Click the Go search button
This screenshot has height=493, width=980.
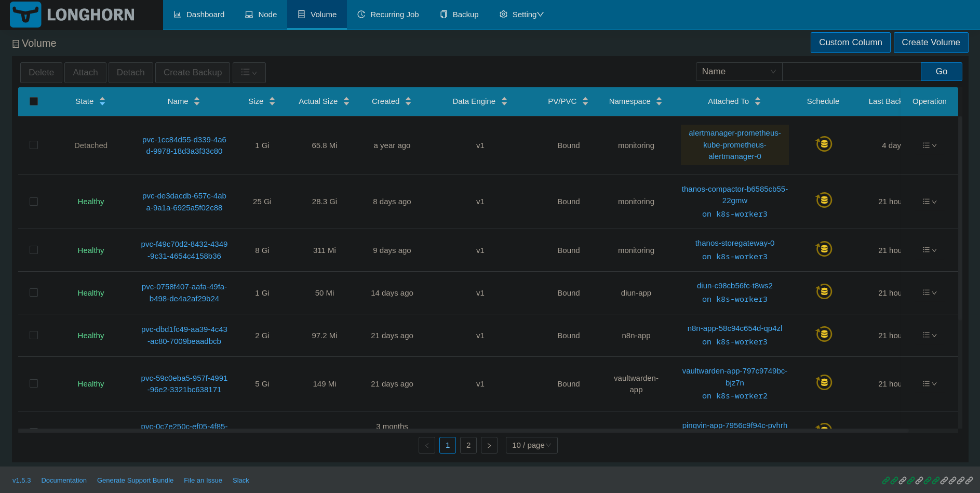pos(941,72)
